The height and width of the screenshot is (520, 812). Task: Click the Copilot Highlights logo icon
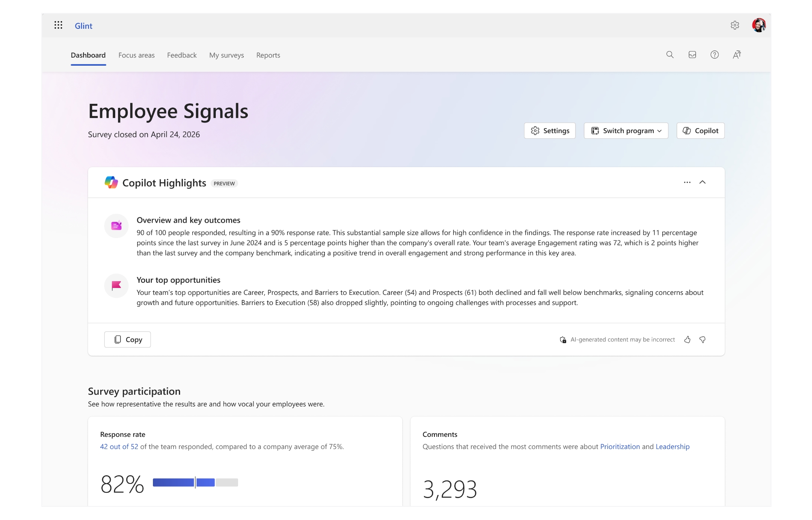pyautogui.click(x=111, y=183)
